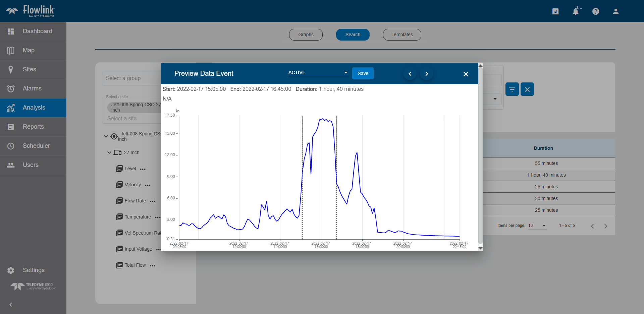Switch to the Graphs tab
The height and width of the screenshot is (314, 644).
pyautogui.click(x=306, y=35)
